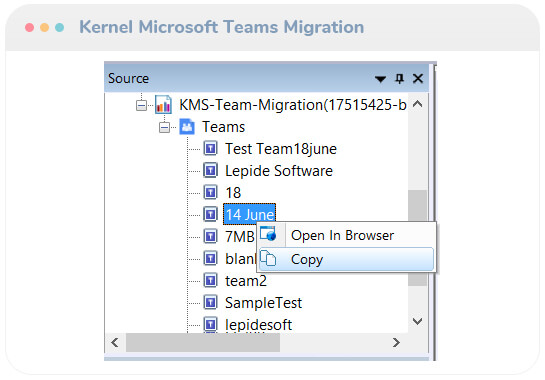
Task: Select the 14 June team
Action: [250, 214]
